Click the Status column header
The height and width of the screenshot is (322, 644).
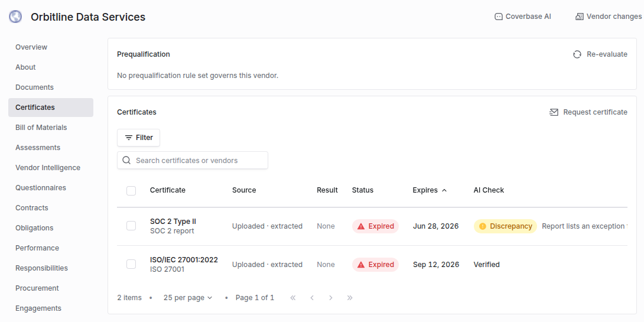click(x=363, y=190)
